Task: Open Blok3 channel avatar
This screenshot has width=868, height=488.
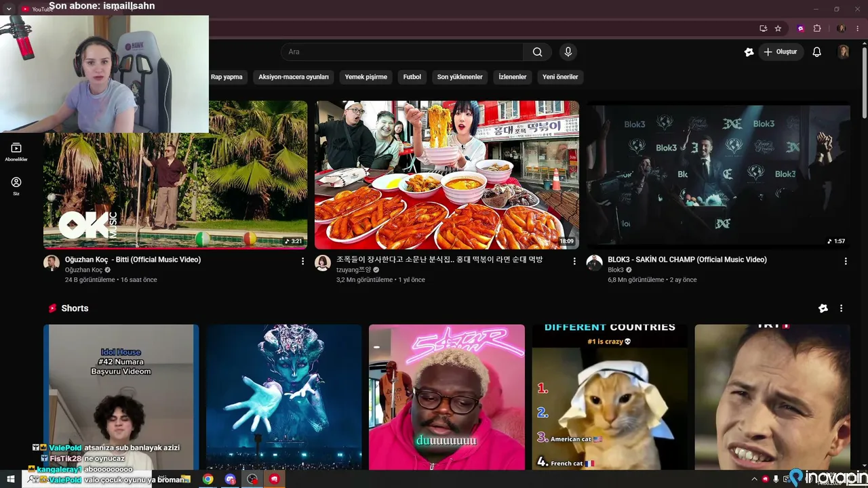Action: coord(595,263)
